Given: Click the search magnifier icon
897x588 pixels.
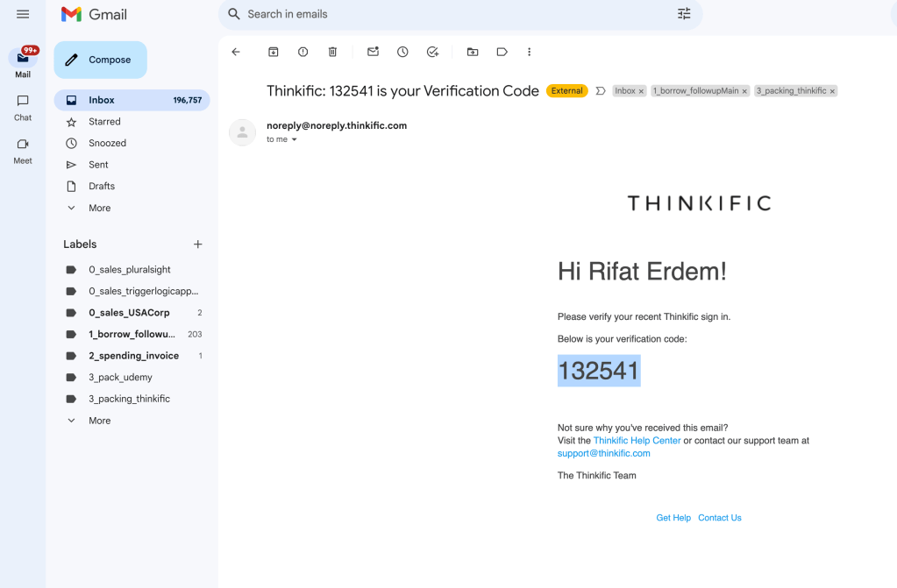Looking at the screenshot, I should [x=233, y=14].
